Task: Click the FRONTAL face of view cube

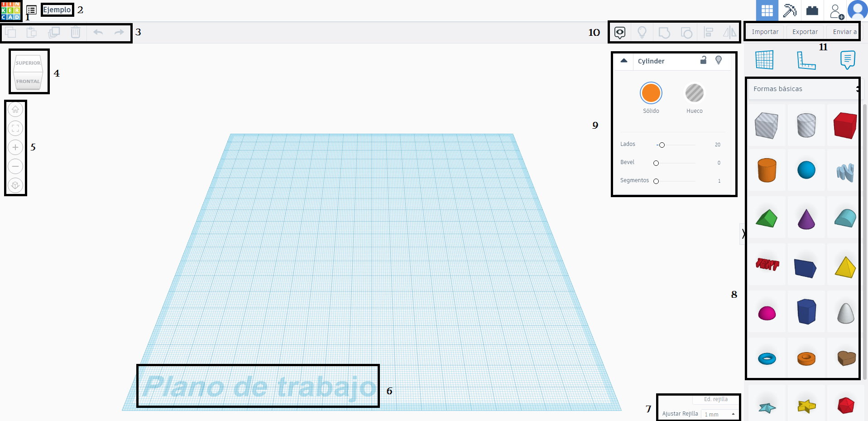Action: (28, 82)
